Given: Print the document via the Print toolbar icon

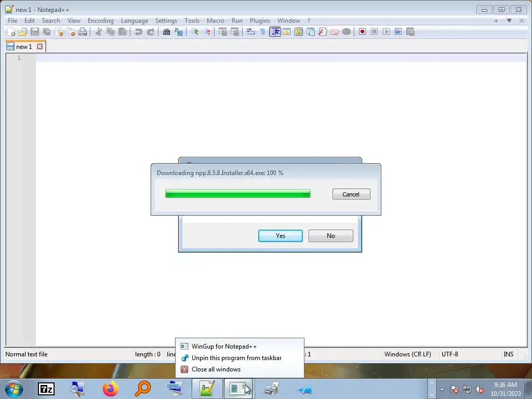Looking at the screenshot, I should (83, 32).
